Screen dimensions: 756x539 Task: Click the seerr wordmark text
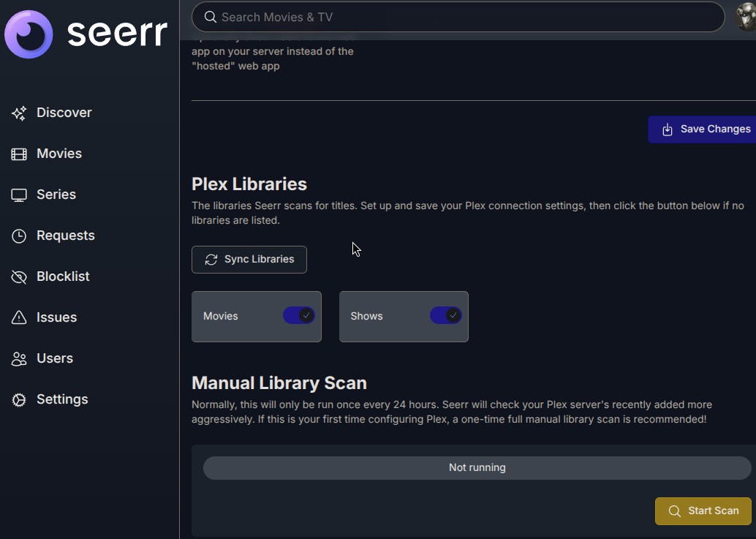click(x=118, y=34)
